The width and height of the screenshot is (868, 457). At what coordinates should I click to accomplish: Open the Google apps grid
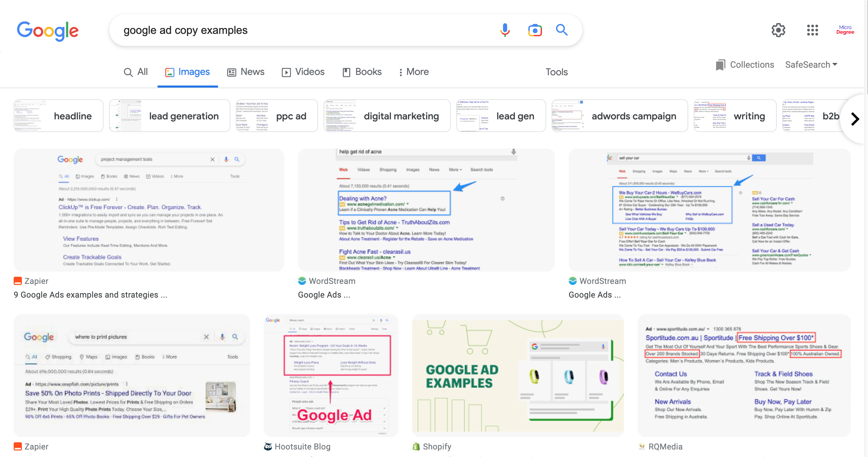coord(812,30)
